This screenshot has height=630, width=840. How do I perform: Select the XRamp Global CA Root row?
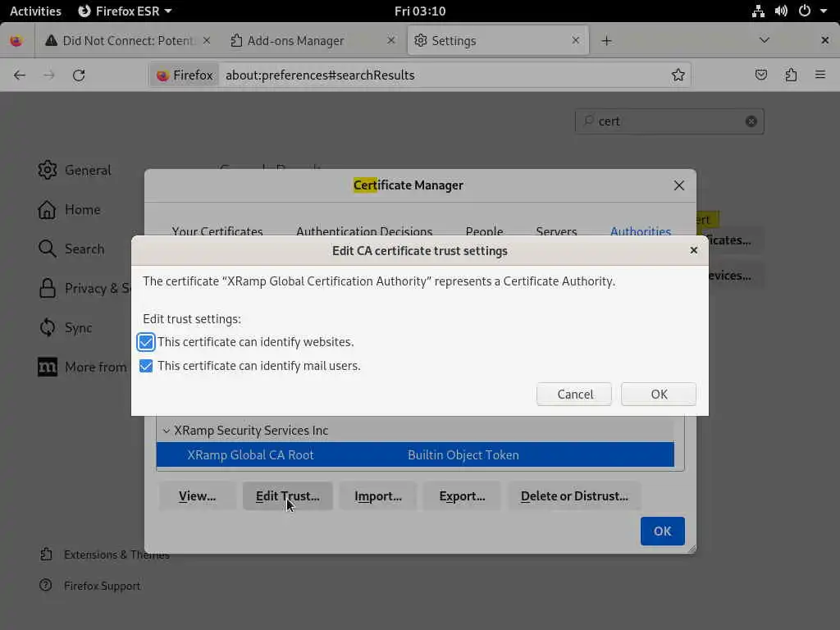click(415, 454)
